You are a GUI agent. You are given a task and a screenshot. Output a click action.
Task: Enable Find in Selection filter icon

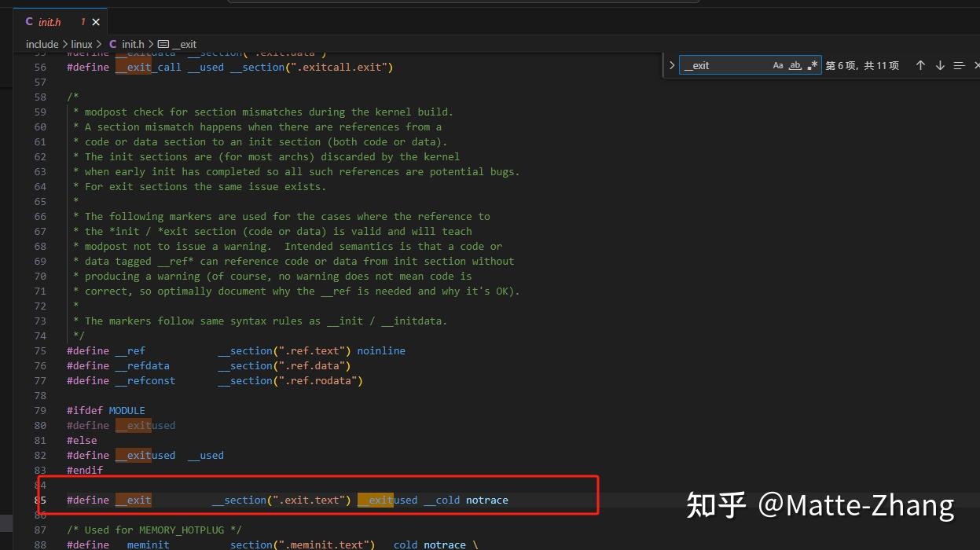[959, 65]
